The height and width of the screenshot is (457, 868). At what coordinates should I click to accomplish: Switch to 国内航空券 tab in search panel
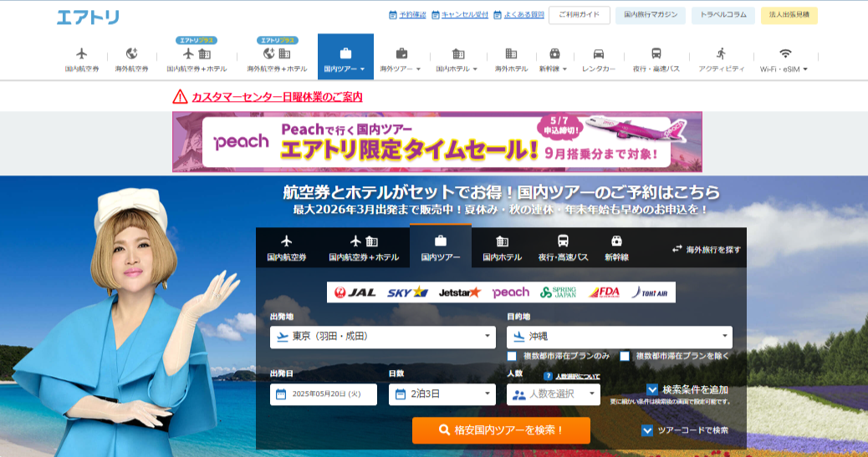pos(286,248)
